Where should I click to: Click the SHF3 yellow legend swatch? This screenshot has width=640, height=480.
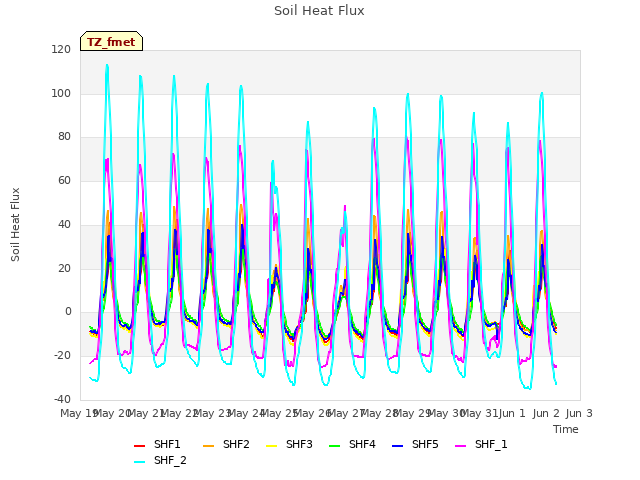click(x=271, y=446)
